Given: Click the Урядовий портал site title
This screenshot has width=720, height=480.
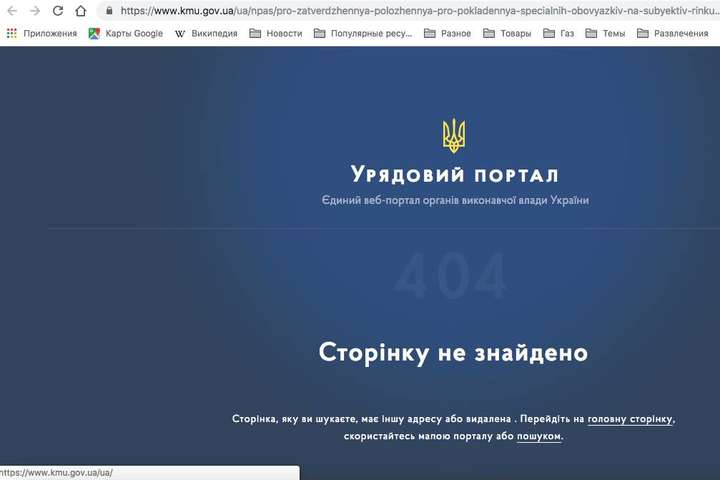Looking at the screenshot, I should (453, 176).
